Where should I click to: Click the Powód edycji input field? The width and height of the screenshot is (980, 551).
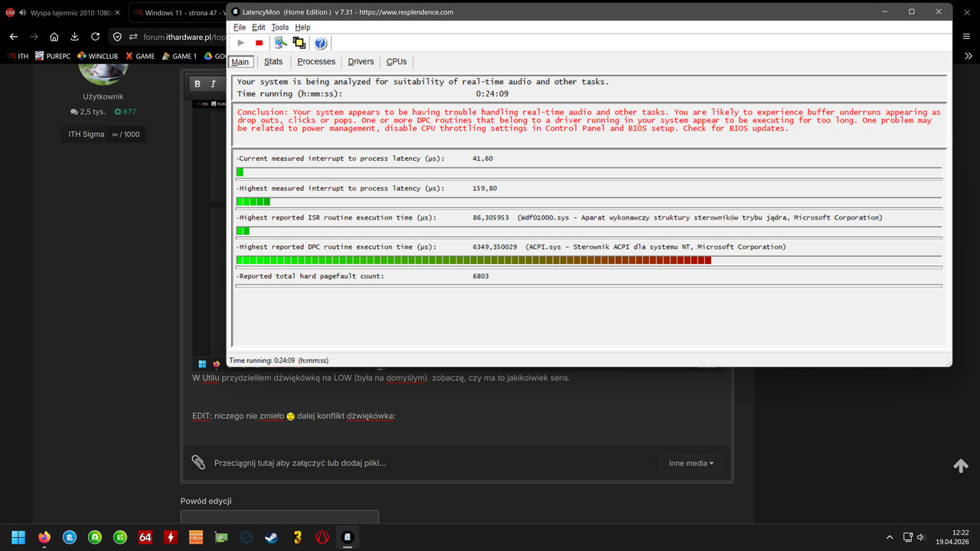point(279,517)
